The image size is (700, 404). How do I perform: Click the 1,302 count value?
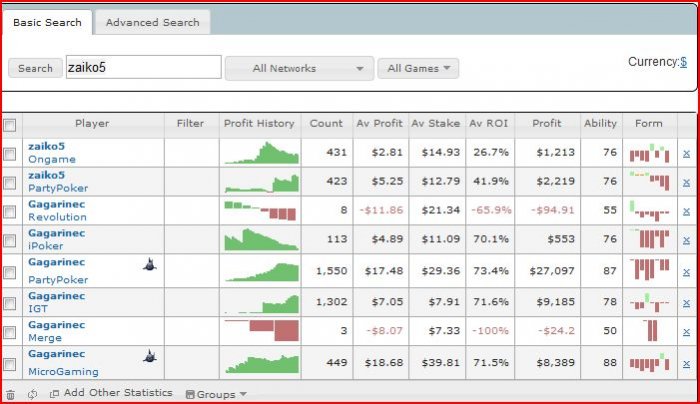pos(332,302)
